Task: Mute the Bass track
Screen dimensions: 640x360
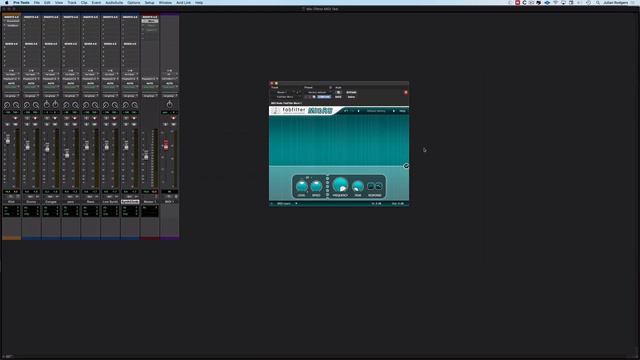Action: click(94, 124)
